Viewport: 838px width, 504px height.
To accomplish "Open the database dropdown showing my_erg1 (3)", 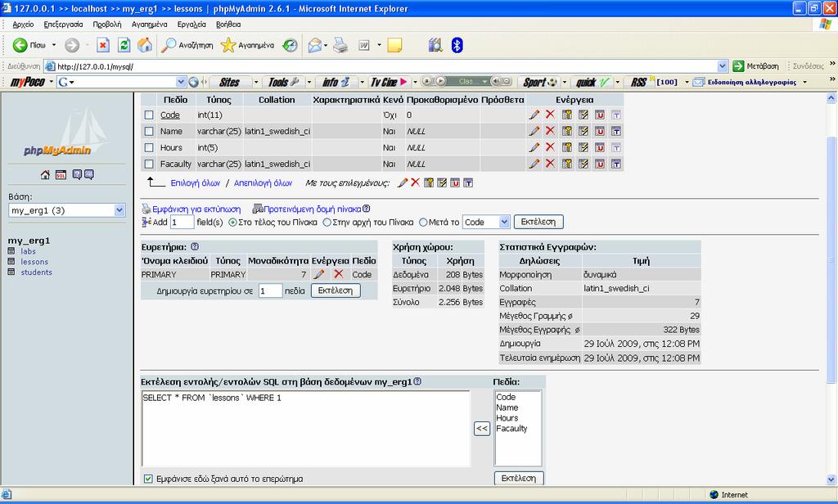I will pyautogui.click(x=67, y=210).
